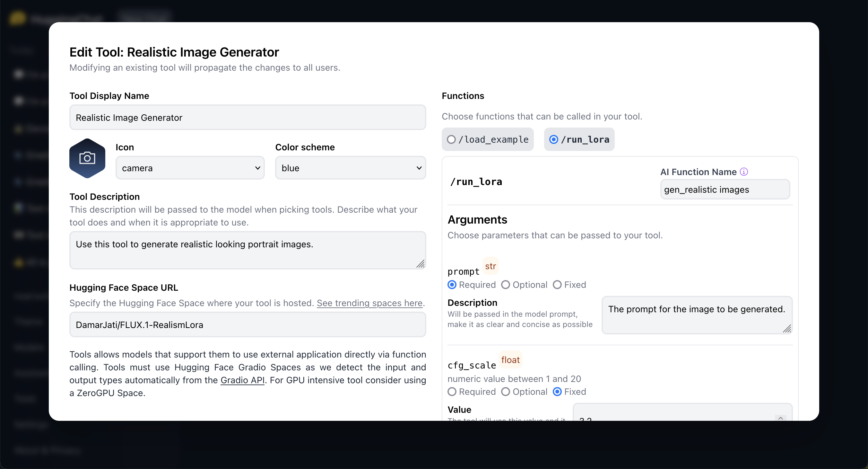Edit the AI Function Name field
868x469 pixels.
[725, 190]
